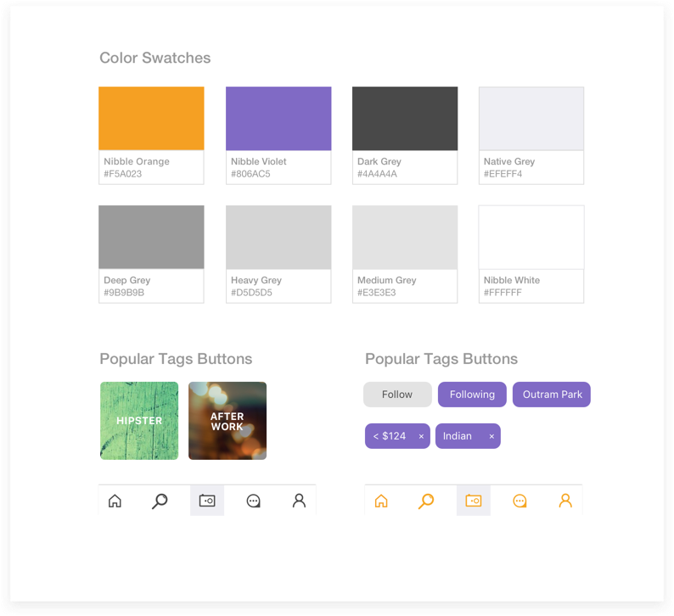Toggle the purple Following button

tap(473, 395)
